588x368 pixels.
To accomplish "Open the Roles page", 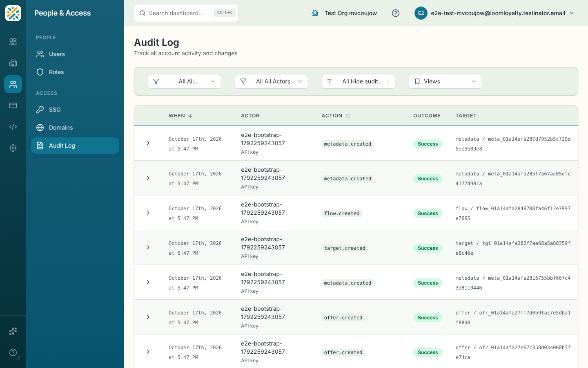I will point(75,72).
